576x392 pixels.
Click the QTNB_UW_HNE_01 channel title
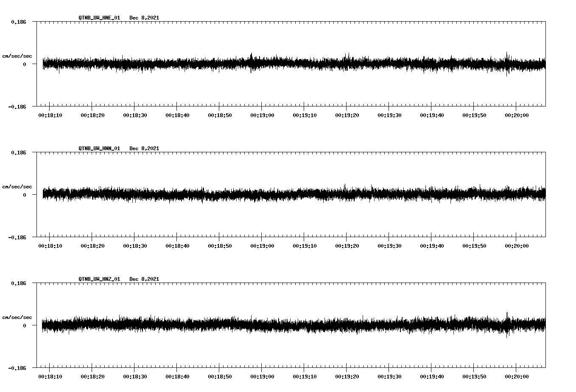pyautogui.click(x=99, y=18)
